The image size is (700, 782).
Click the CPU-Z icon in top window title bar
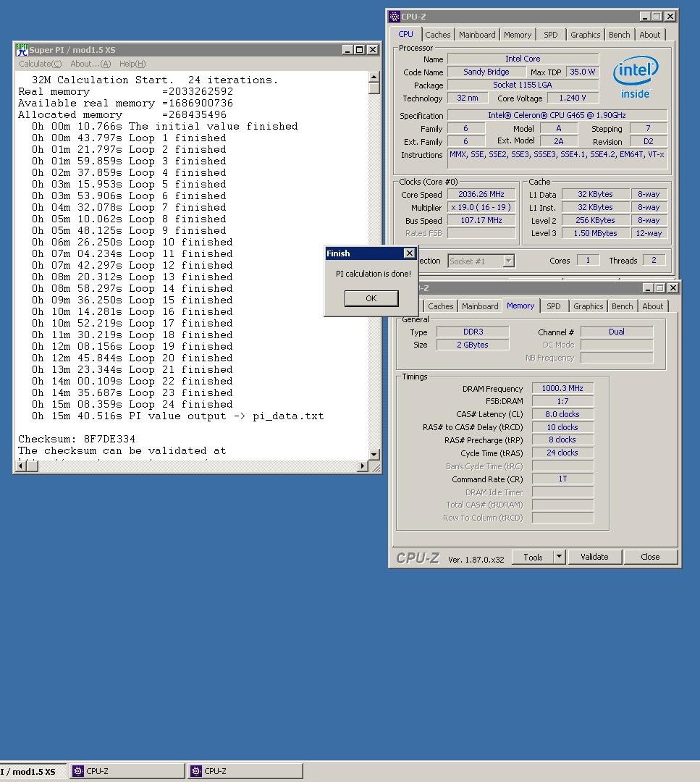tap(395, 17)
